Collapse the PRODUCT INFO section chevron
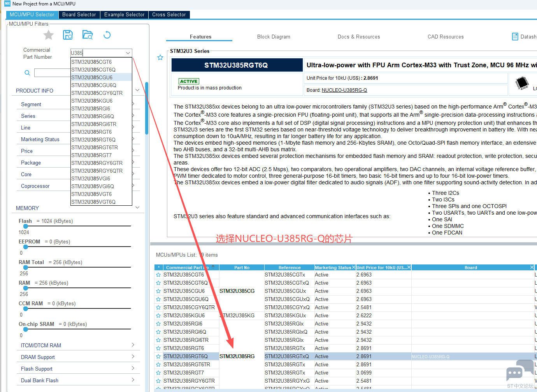This screenshot has height=392, width=537. [137, 90]
